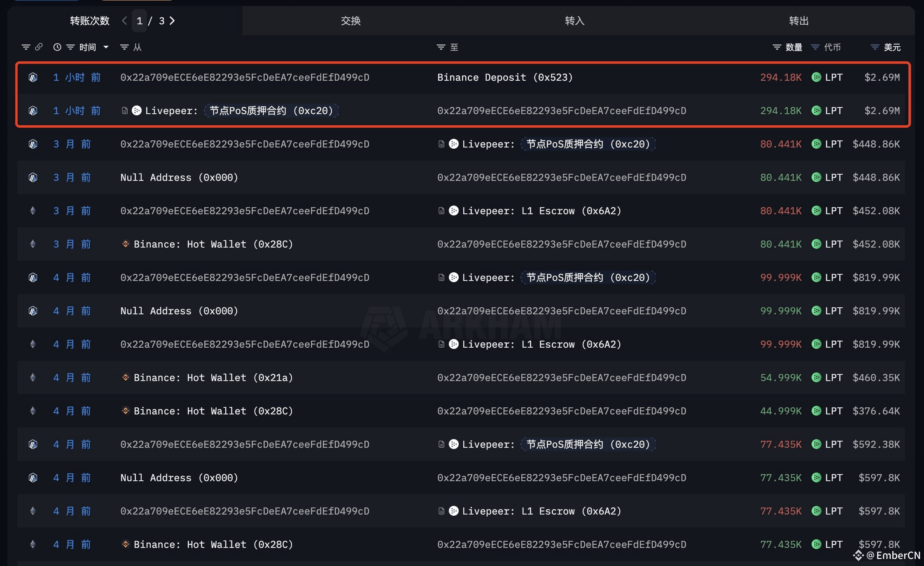Switch to the 转出 outflow tab
The height and width of the screenshot is (566, 924).
pyautogui.click(x=798, y=21)
